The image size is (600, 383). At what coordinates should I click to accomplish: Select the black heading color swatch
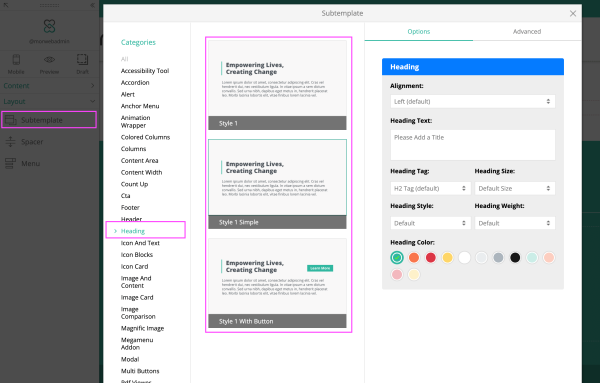click(x=515, y=258)
